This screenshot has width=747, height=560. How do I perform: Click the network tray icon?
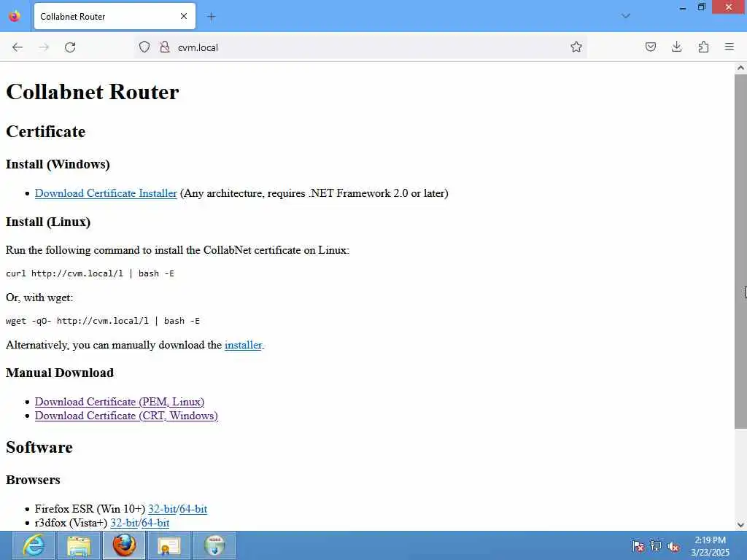(x=656, y=546)
